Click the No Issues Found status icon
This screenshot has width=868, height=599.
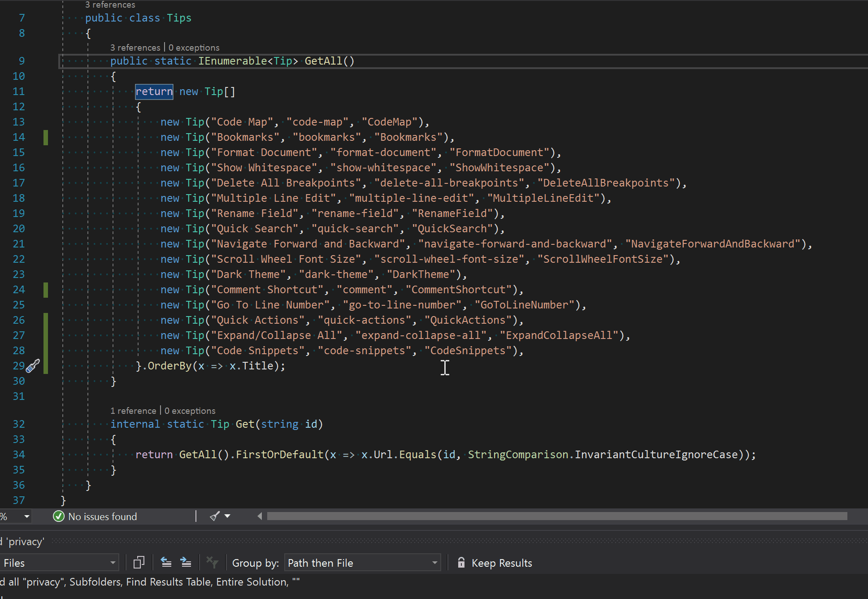(58, 516)
